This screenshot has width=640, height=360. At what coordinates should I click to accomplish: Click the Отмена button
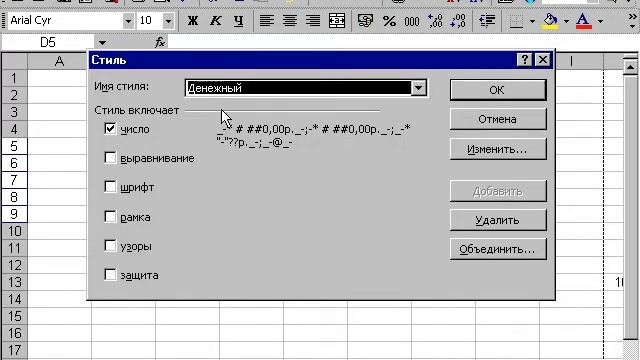point(498,119)
